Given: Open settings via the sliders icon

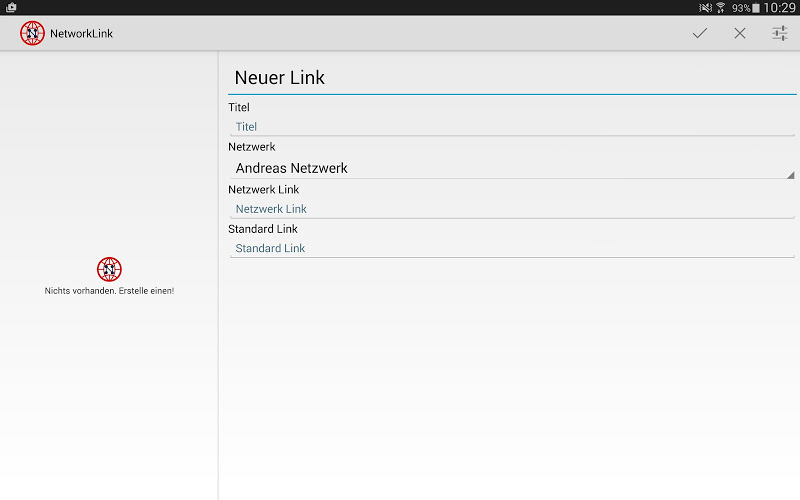Looking at the screenshot, I should tap(780, 33).
